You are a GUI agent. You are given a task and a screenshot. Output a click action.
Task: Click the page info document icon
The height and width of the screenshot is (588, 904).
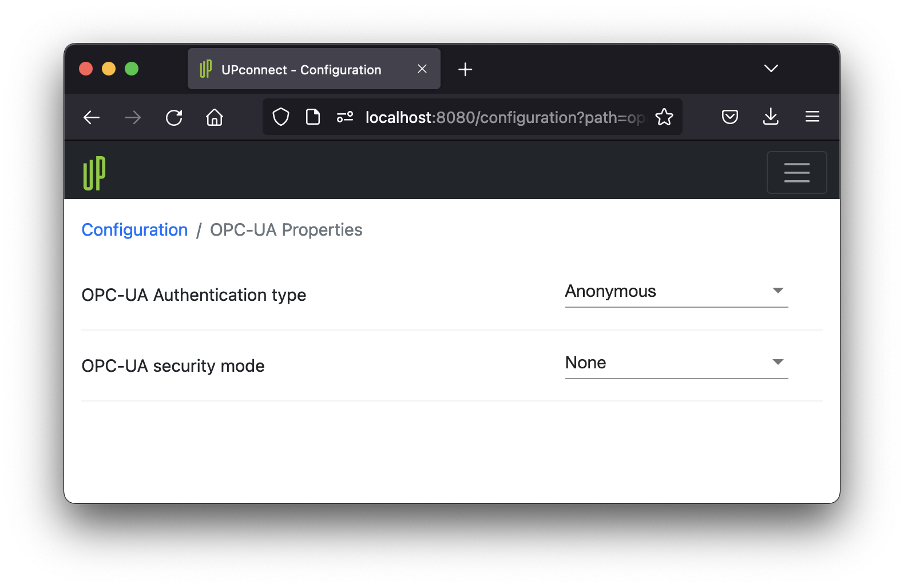pyautogui.click(x=313, y=117)
